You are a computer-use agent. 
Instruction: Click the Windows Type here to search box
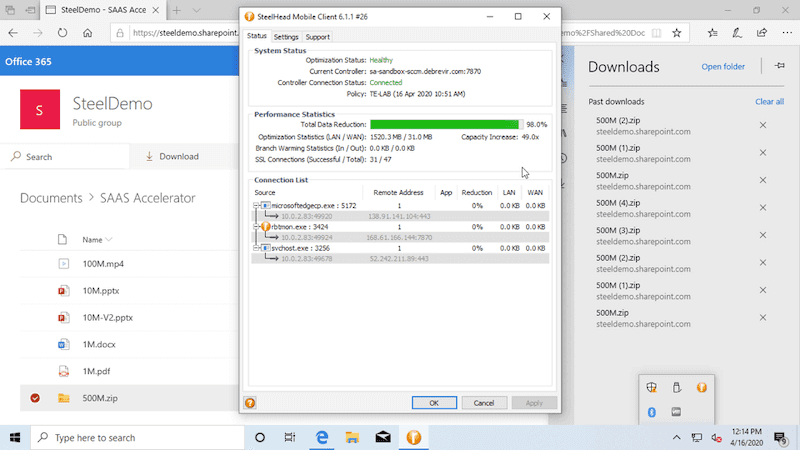(138, 437)
